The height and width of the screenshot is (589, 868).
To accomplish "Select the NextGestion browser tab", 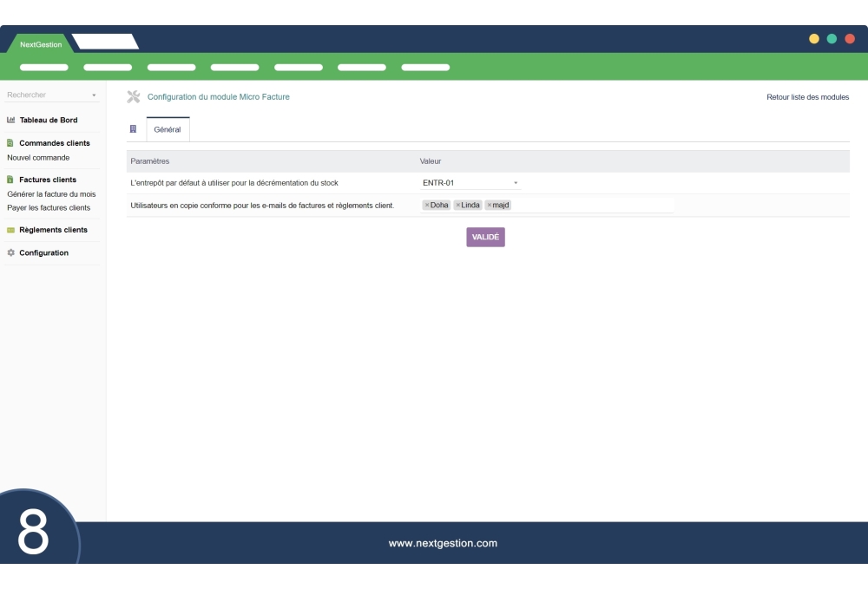I will (x=41, y=44).
